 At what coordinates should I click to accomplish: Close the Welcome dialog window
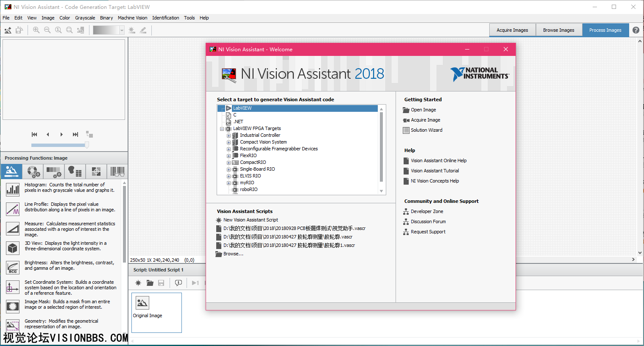click(505, 49)
